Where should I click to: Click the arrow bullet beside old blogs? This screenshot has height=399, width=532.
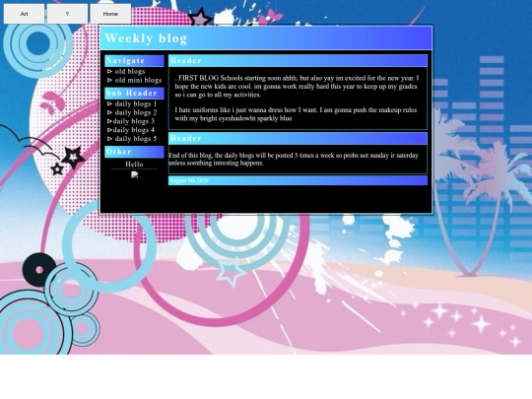109,72
